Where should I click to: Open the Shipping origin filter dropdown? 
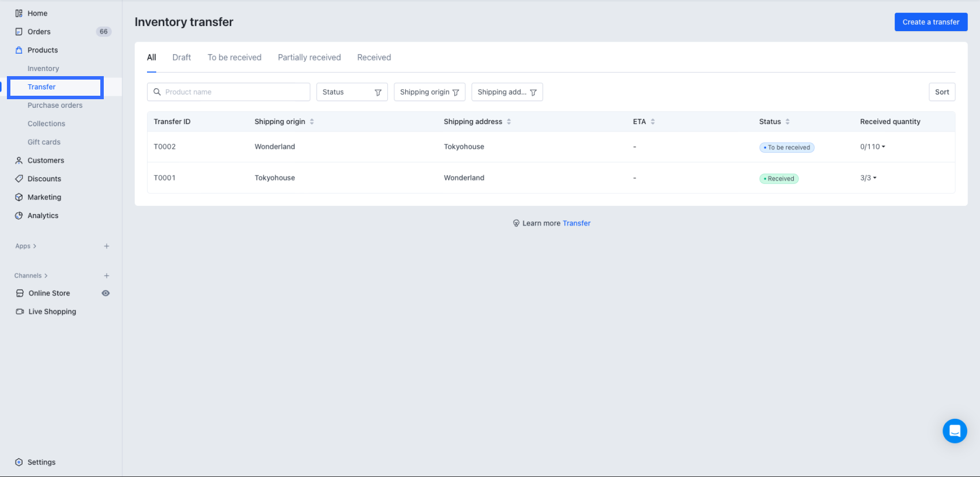point(429,92)
